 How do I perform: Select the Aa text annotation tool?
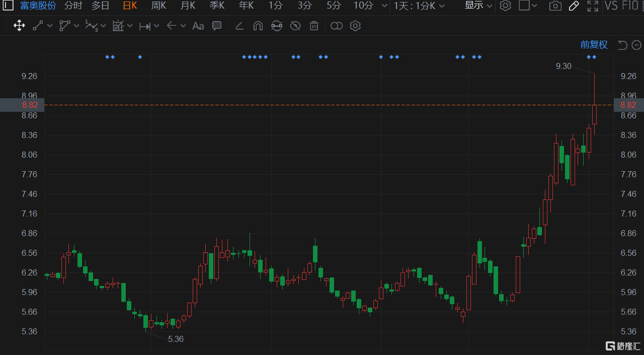(x=198, y=26)
